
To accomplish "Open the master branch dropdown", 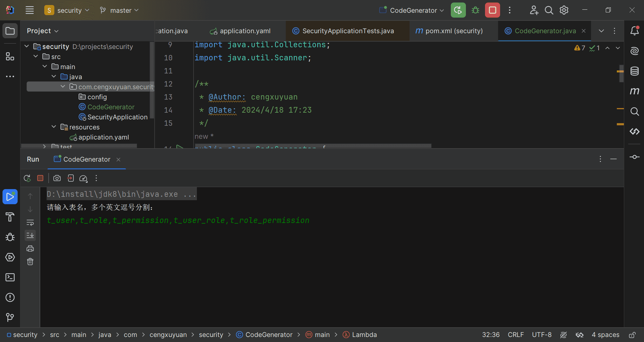I will click(x=119, y=10).
